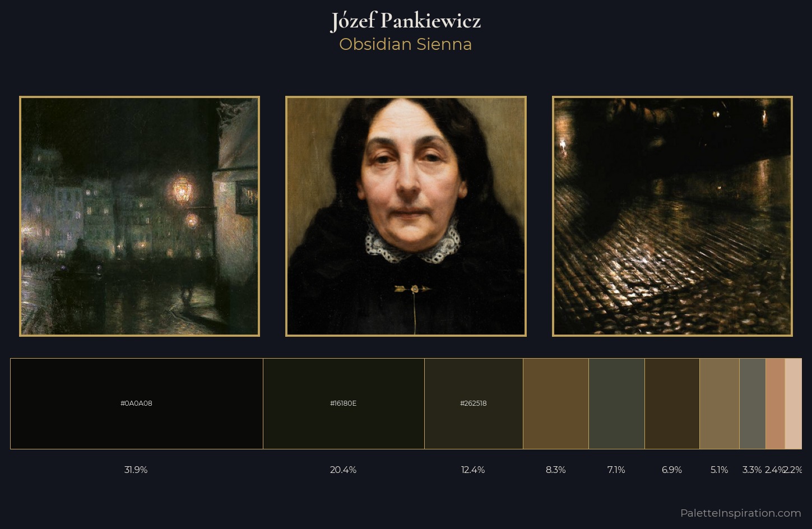Open the woman's portrait painting thumbnail

coord(406,216)
